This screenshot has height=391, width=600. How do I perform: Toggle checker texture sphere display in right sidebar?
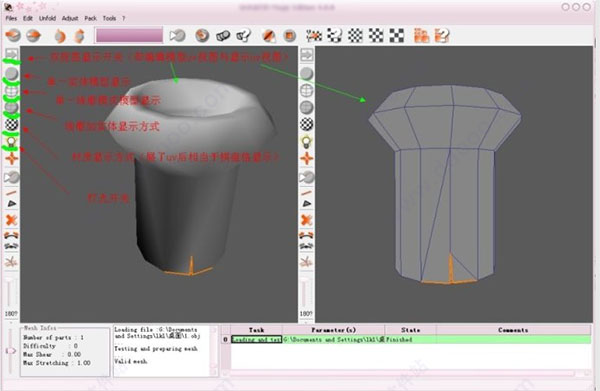coord(307,124)
